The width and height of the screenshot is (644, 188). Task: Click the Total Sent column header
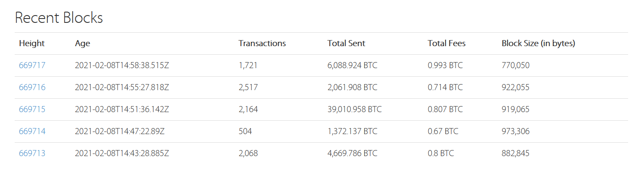(x=346, y=44)
